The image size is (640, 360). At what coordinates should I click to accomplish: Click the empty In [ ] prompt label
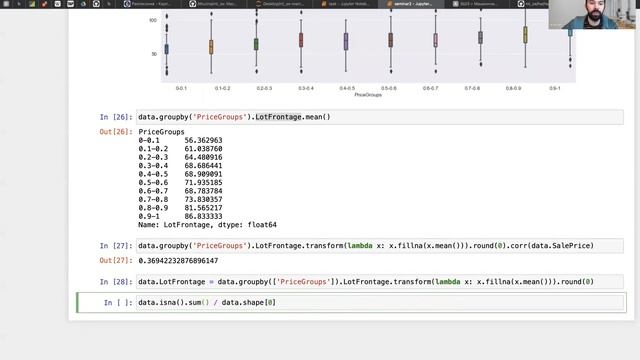(x=118, y=302)
